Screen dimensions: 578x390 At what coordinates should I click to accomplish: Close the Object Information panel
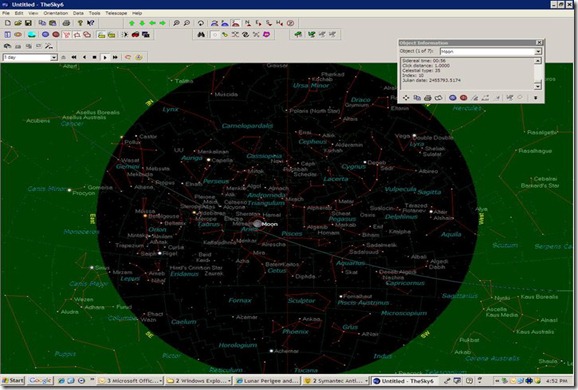[x=539, y=42]
